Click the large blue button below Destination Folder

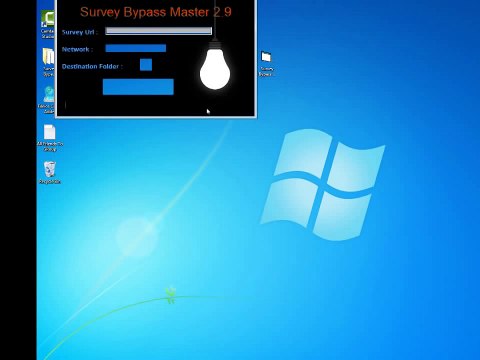[138, 87]
